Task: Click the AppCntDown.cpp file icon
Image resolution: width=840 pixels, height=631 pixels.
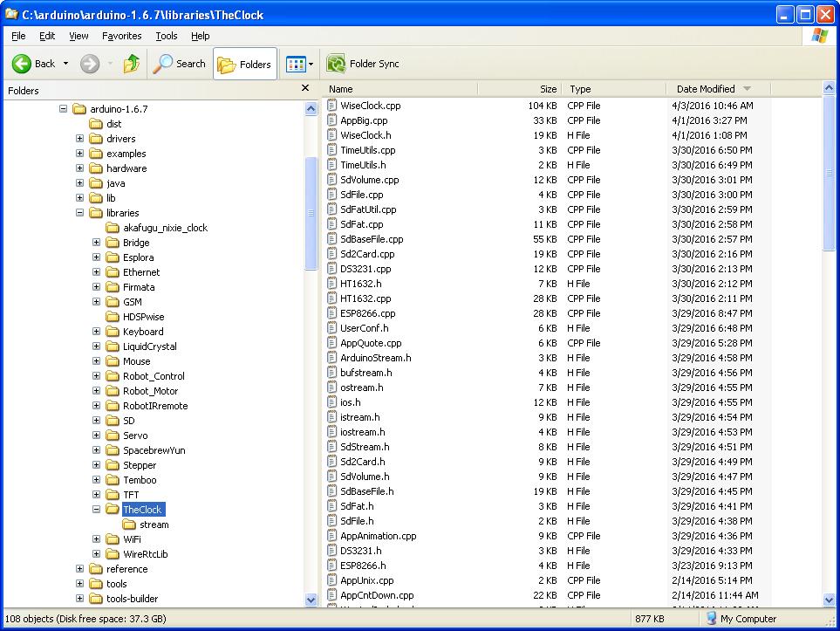Action: click(x=332, y=595)
